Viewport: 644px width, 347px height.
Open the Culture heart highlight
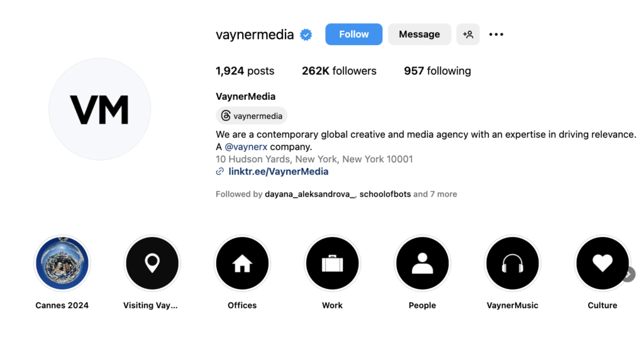click(602, 263)
